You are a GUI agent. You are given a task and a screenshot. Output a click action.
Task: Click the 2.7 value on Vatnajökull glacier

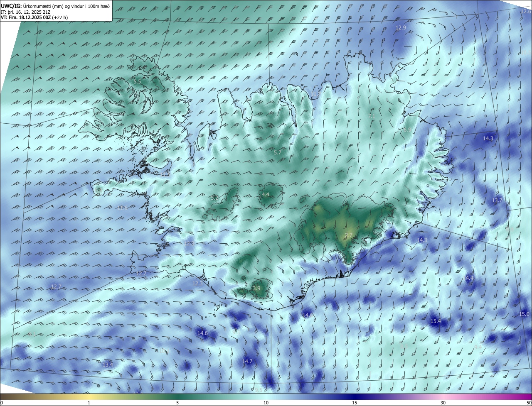pos(349,235)
